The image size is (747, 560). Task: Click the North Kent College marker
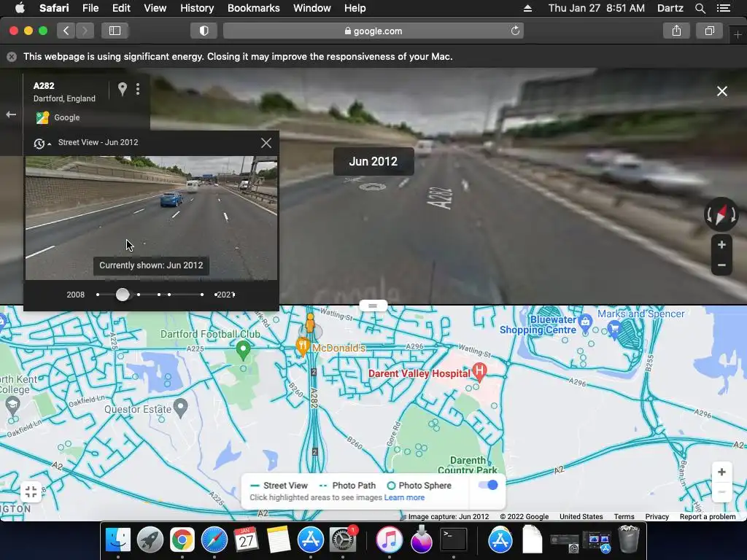click(12, 405)
